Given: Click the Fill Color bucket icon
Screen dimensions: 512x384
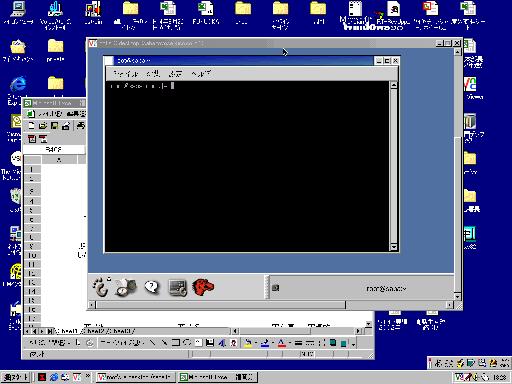Looking at the screenshot, I should 248,343.
